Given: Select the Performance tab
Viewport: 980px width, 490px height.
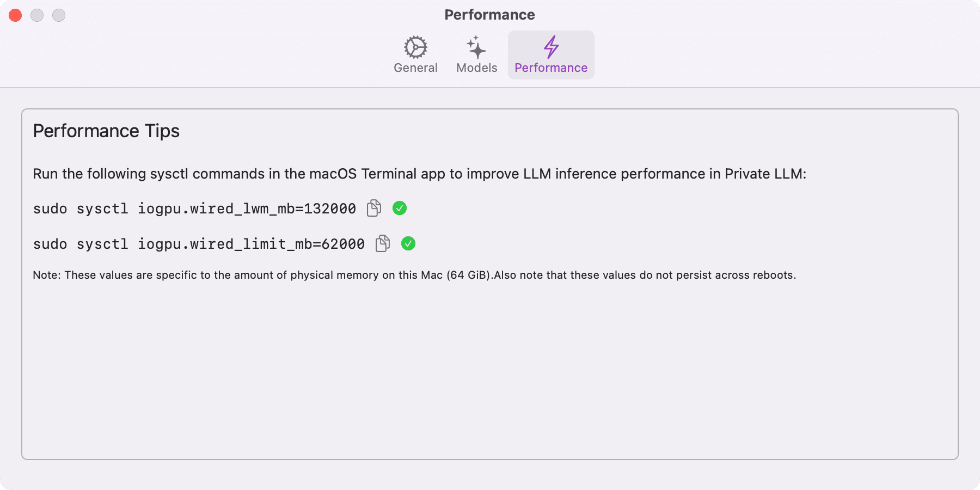Looking at the screenshot, I should click(x=551, y=54).
